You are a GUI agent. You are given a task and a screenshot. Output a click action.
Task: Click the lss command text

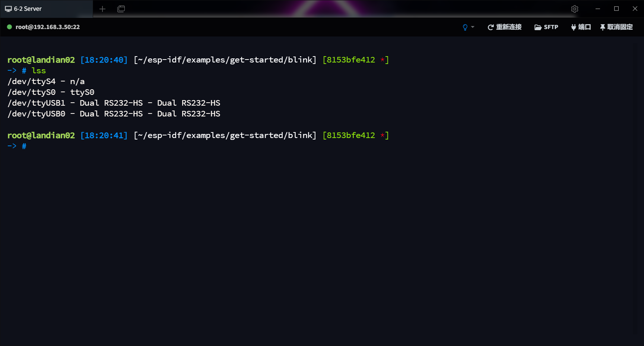38,71
